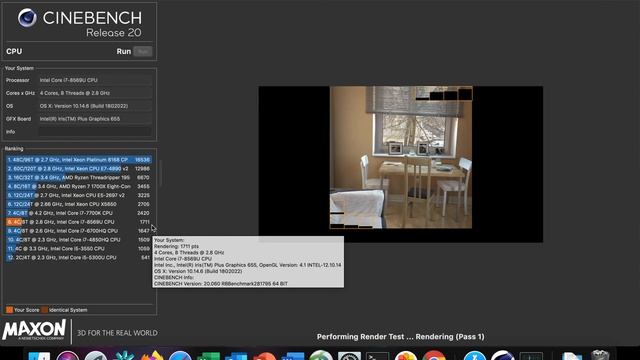The height and width of the screenshot is (360, 640).
Task: Open Firefox from the dock
Action: pos(153,355)
